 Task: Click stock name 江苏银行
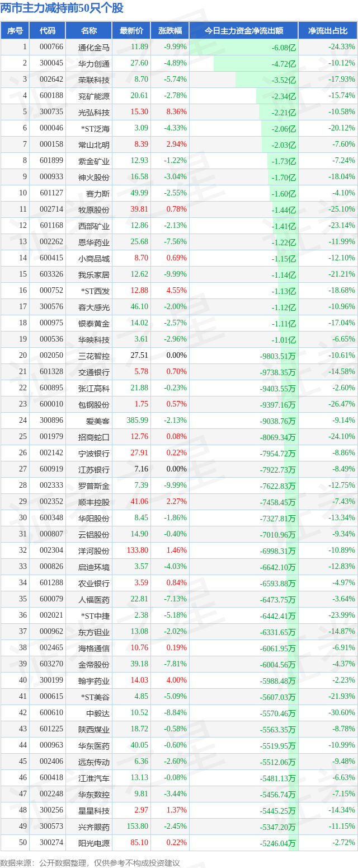click(x=94, y=470)
